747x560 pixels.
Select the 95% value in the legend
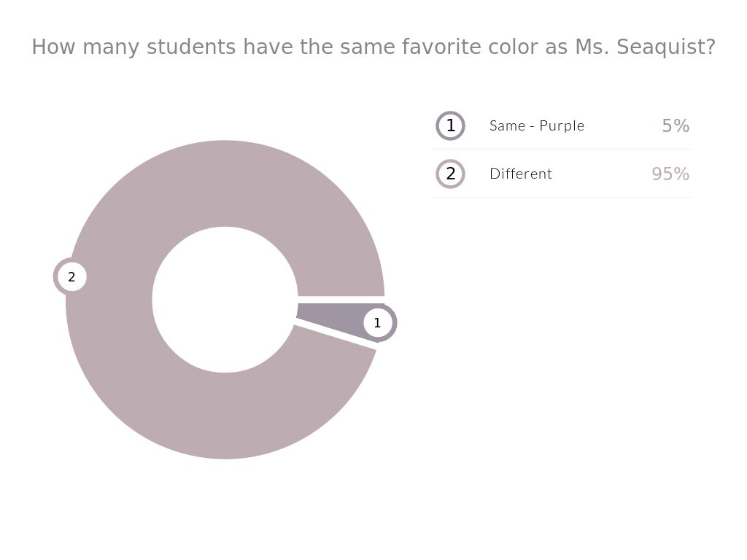pyautogui.click(x=670, y=174)
